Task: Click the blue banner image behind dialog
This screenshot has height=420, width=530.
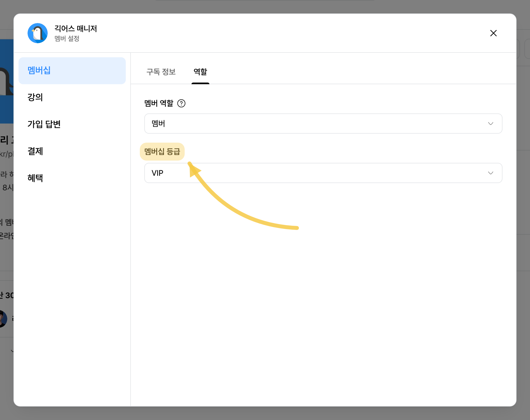Action: (x=7, y=81)
